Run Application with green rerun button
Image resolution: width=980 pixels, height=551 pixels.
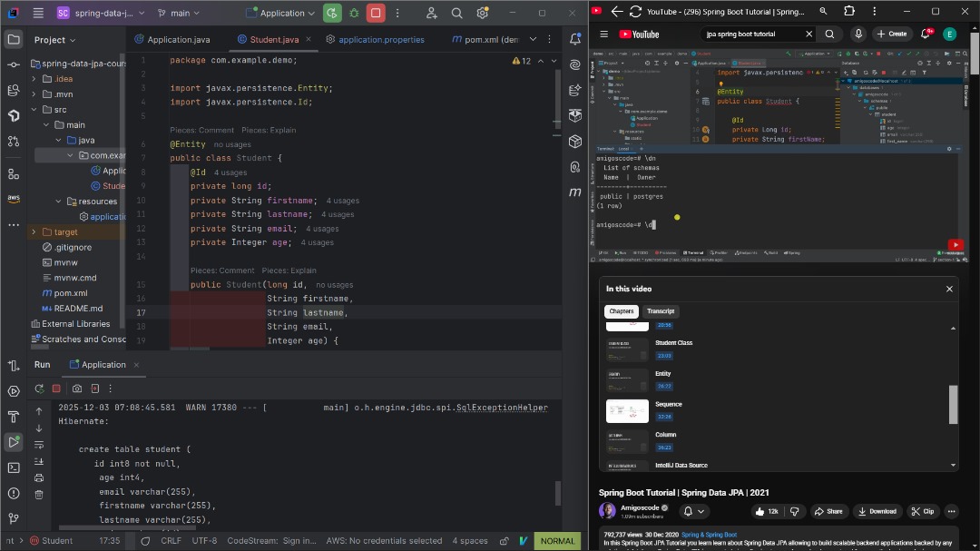[332, 13]
